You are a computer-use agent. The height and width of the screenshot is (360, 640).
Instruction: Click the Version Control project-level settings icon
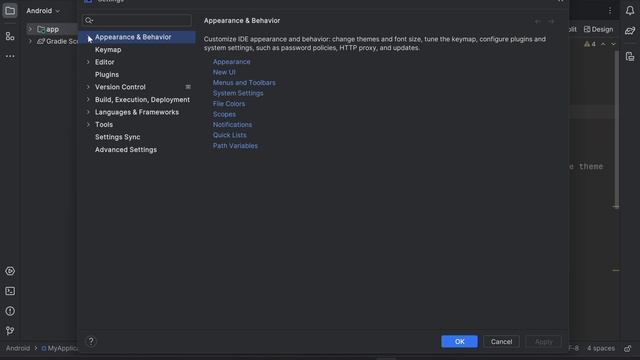188,87
